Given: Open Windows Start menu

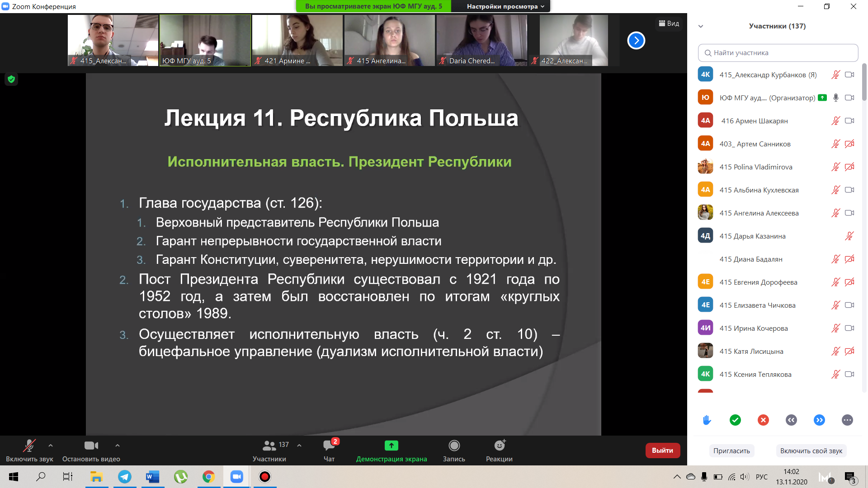Looking at the screenshot, I should tap(14, 477).
